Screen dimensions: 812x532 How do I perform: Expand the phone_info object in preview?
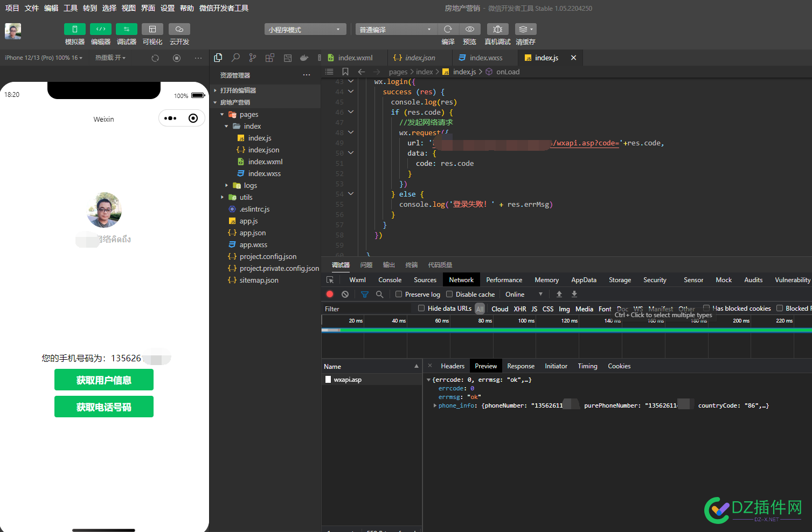click(x=435, y=405)
